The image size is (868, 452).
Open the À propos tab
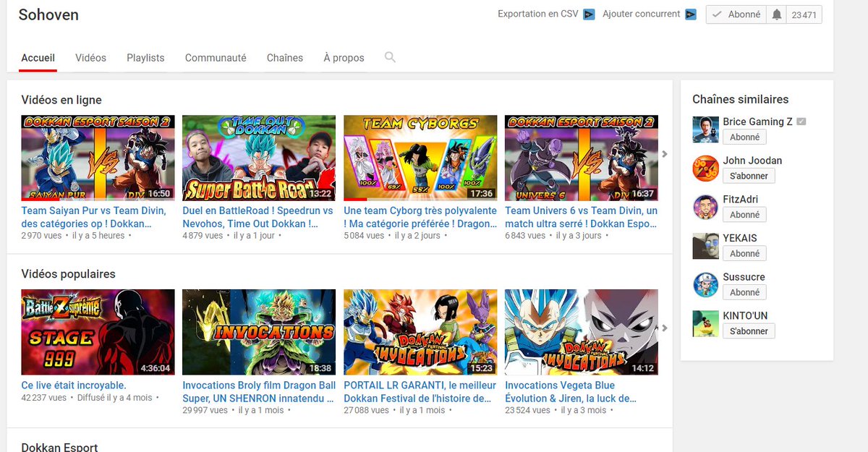(344, 58)
